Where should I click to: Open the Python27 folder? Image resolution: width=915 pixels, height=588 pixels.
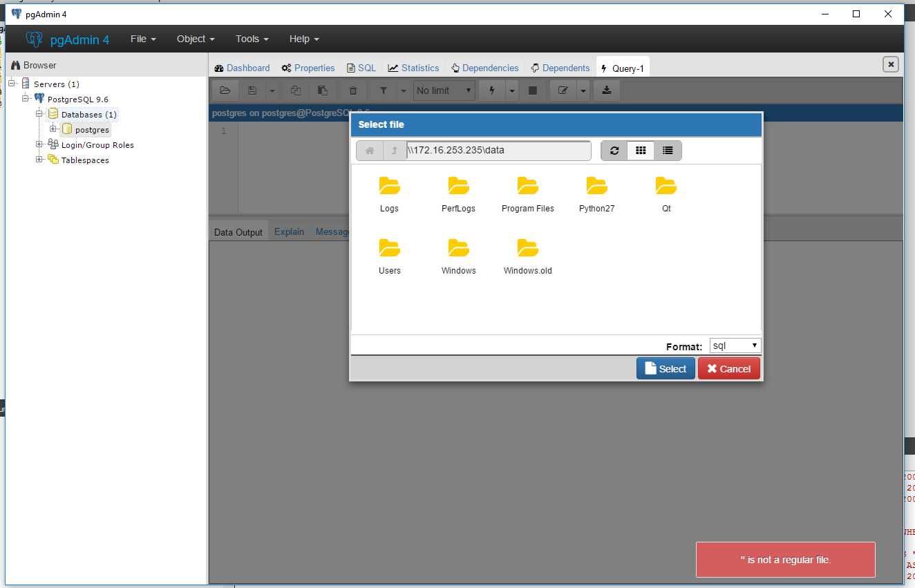click(596, 187)
